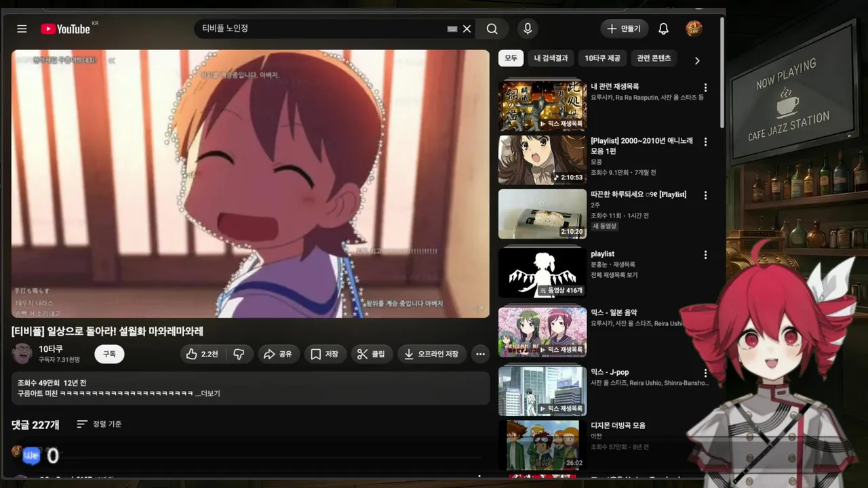868x488 pixels.
Task: Open options for 내 관련 재생목록
Action: pyautogui.click(x=705, y=88)
